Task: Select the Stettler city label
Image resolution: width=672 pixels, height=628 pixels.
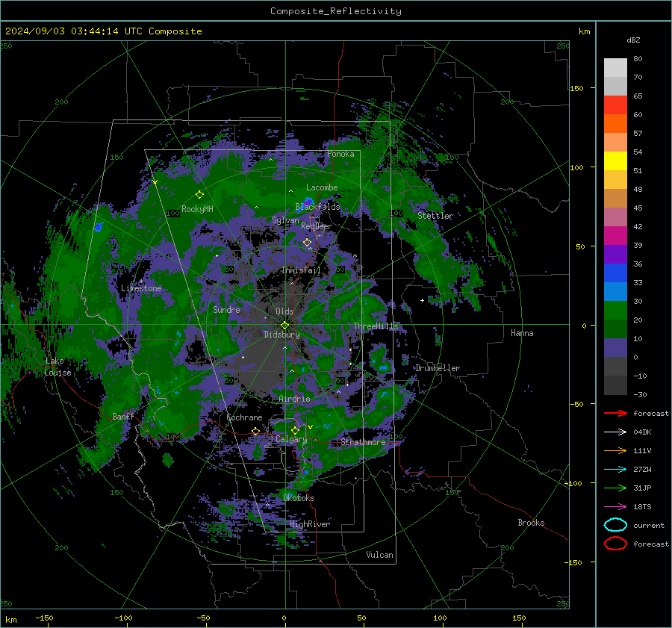Action: pyautogui.click(x=435, y=216)
